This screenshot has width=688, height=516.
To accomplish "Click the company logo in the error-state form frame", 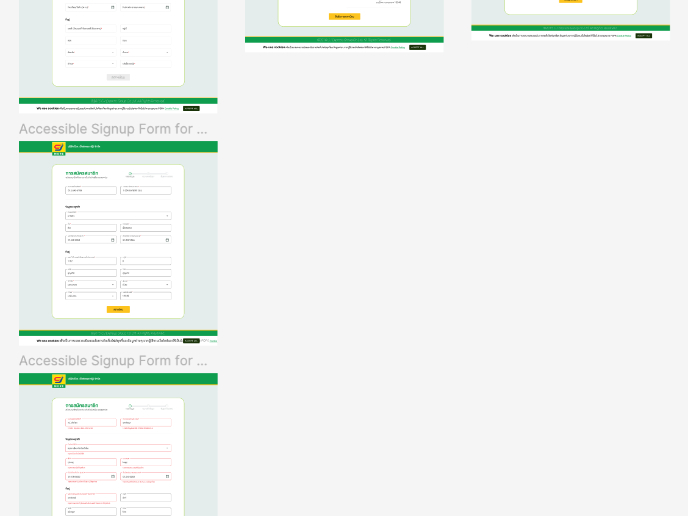I will pos(58,381).
